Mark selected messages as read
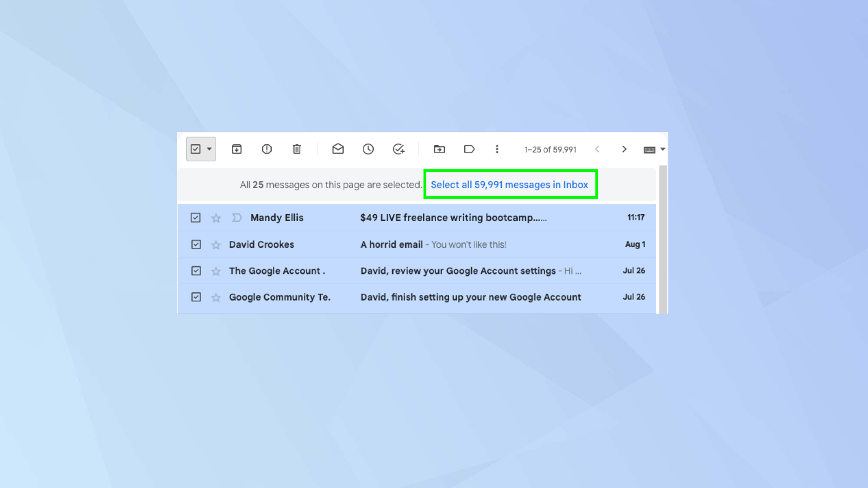The image size is (868, 488). click(x=338, y=149)
